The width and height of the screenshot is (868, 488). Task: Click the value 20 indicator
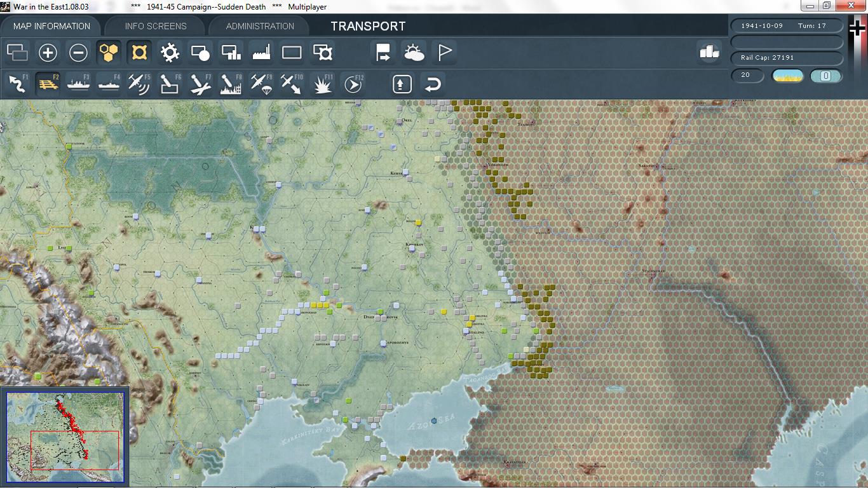pyautogui.click(x=747, y=76)
